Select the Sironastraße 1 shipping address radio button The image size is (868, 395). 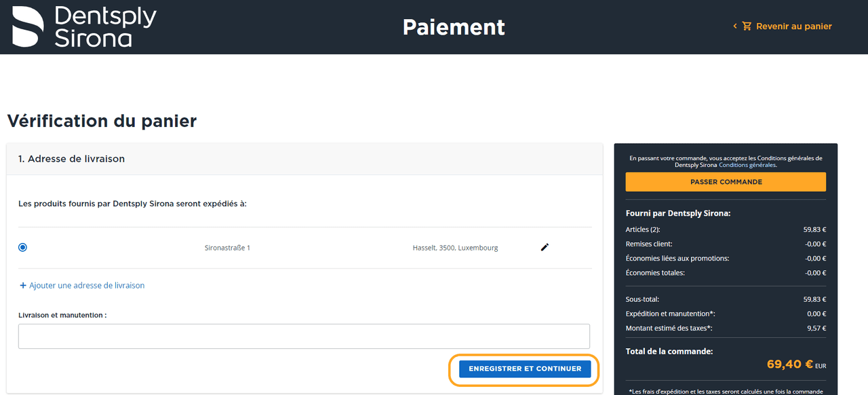click(x=22, y=247)
